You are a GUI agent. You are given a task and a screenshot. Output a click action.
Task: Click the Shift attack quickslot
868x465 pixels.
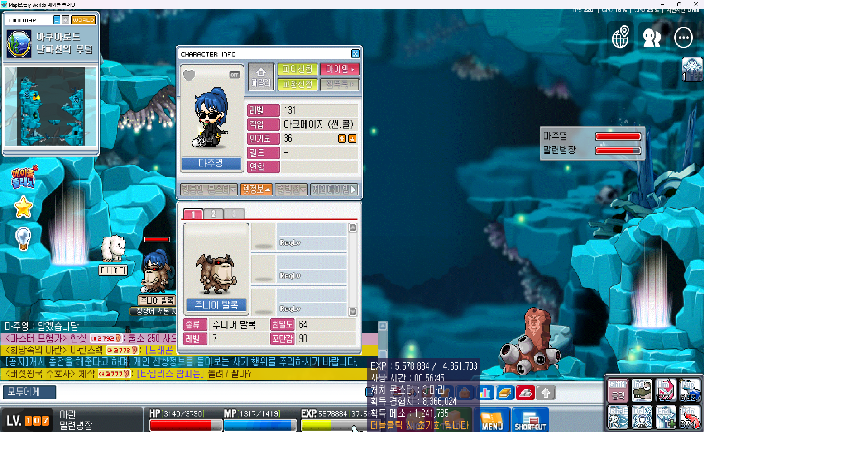click(x=618, y=390)
